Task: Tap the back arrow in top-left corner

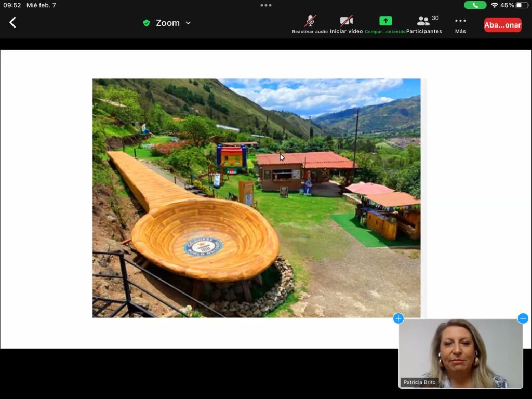Action: point(13,23)
